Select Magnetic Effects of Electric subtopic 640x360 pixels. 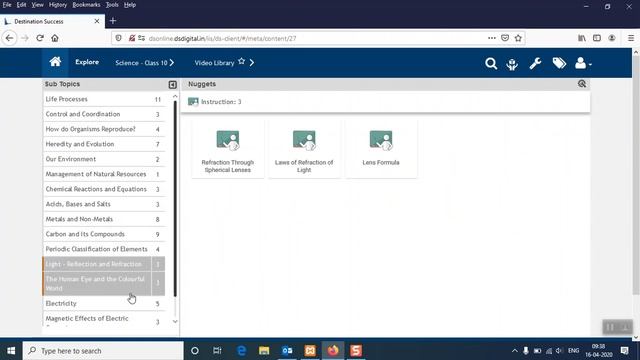(104, 319)
